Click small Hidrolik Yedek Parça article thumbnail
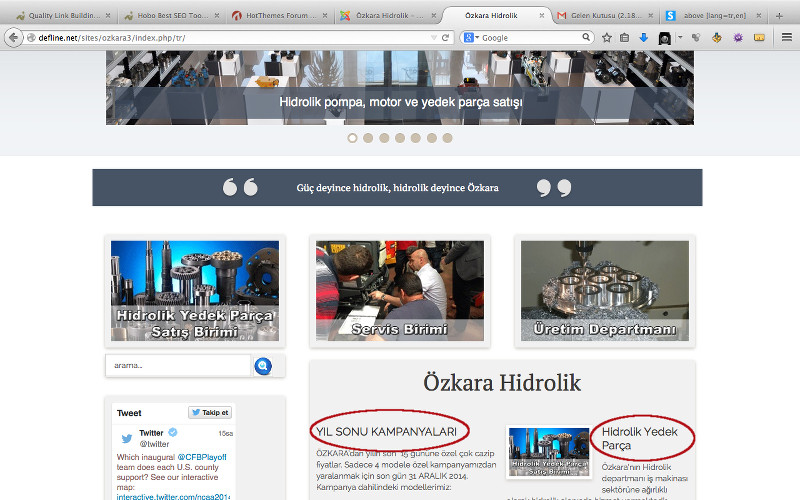Viewport: 800px width, 500px height. pyautogui.click(x=549, y=452)
